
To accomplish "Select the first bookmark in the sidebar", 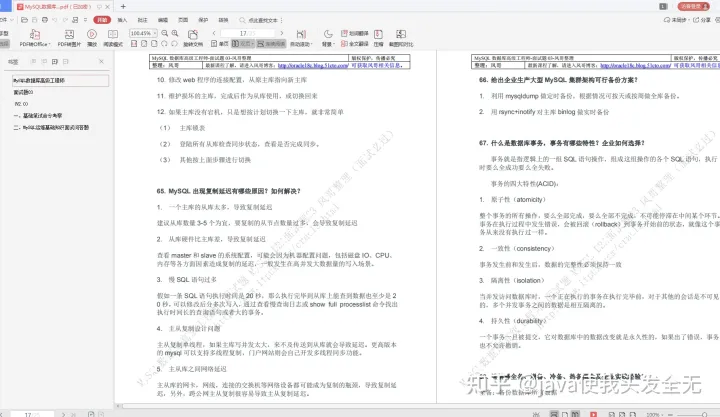I will coord(60,80).
